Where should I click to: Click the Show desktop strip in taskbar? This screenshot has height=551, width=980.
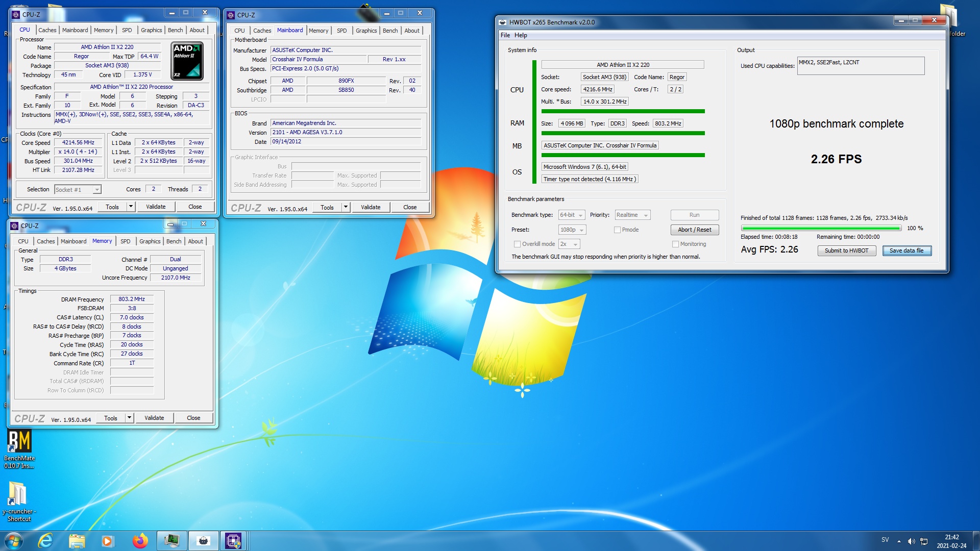[976, 541]
